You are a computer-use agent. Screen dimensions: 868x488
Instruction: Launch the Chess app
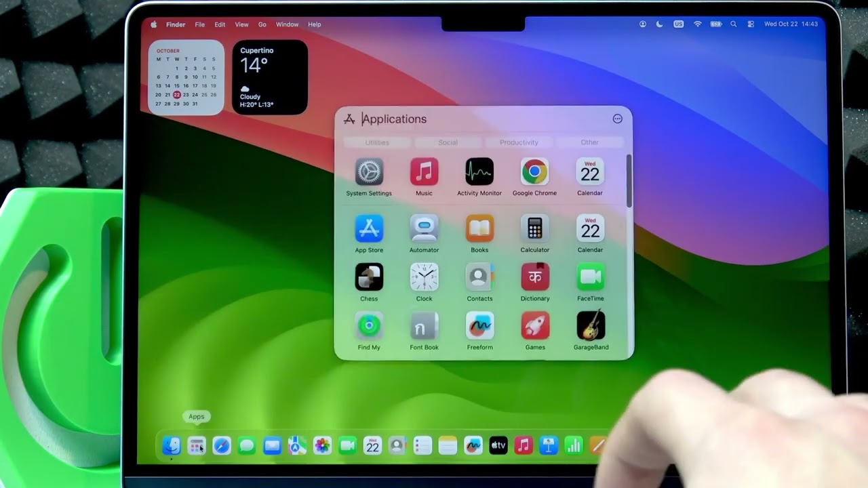pos(369,277)
